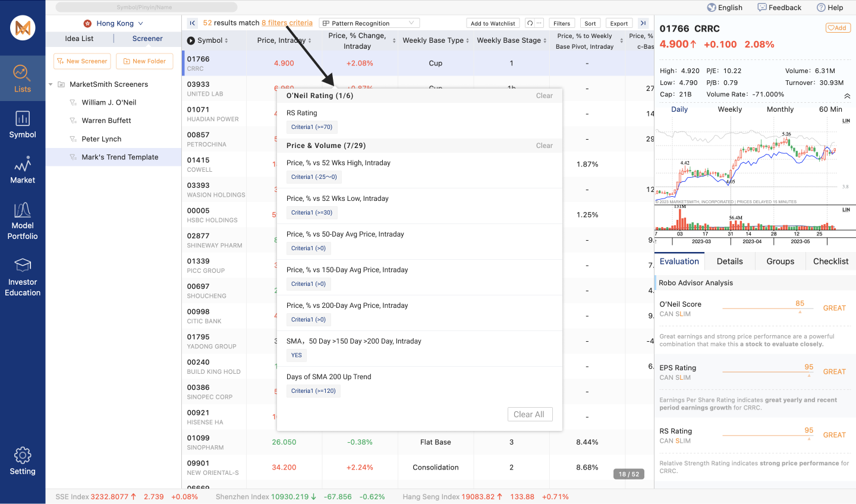Click the refresh icon beside Add to Watchlist

click(x=531, y=23)
